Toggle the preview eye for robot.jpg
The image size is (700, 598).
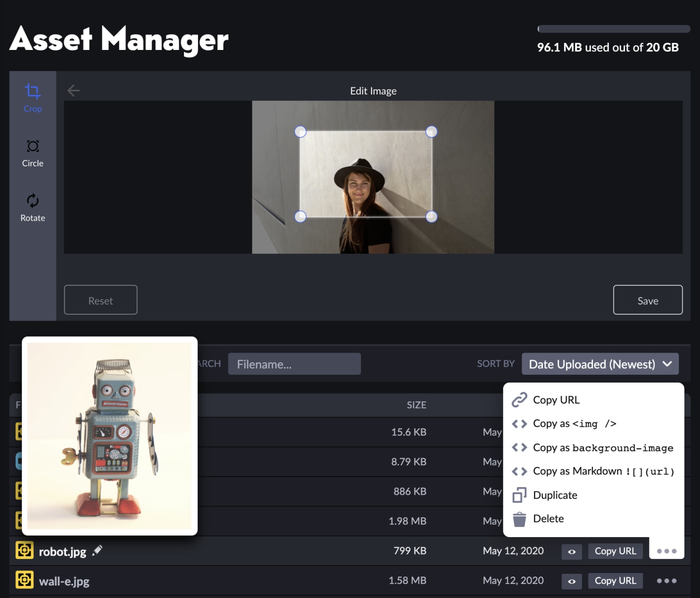click(x=571, y=551)
